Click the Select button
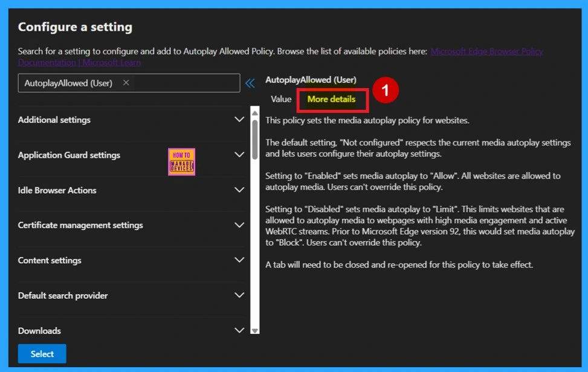 42,354
